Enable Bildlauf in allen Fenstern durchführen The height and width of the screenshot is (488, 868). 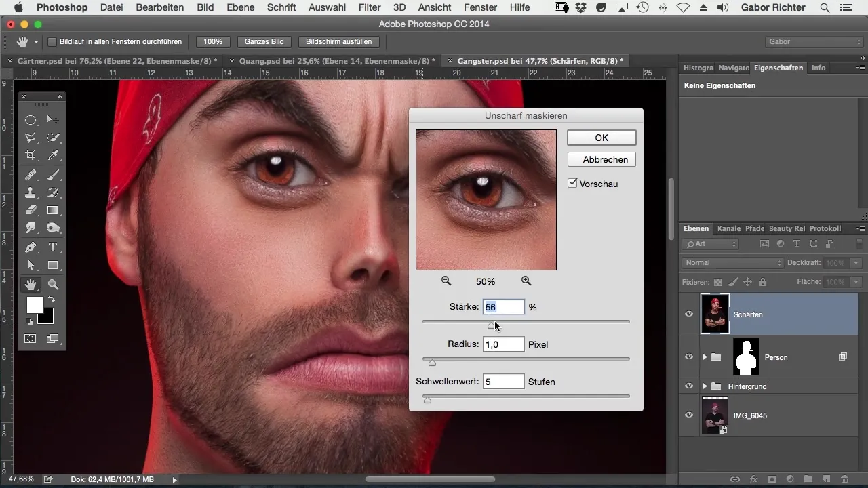[52, 42]
